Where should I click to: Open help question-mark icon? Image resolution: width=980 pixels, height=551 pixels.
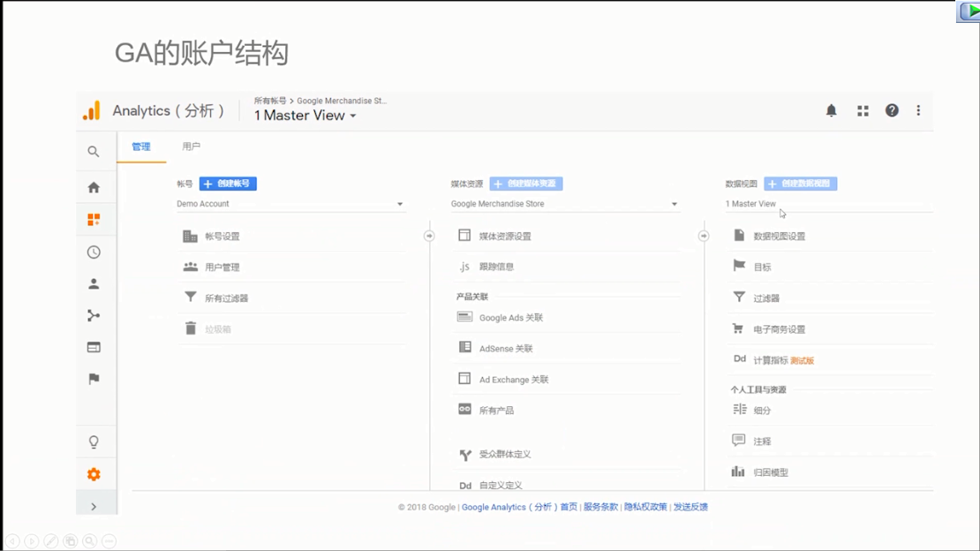tap(892, 110)
